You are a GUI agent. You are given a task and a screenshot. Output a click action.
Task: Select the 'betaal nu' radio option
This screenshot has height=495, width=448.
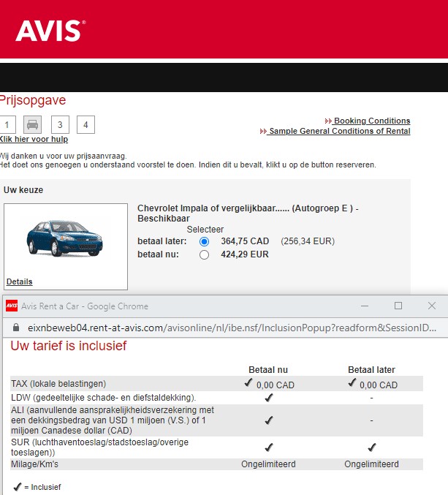click(x=204, y=254)
